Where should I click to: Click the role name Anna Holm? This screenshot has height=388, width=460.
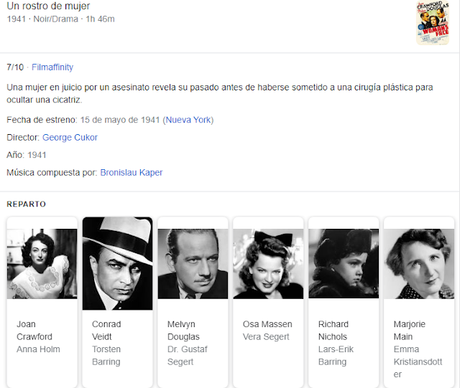(x=38, y=349)
